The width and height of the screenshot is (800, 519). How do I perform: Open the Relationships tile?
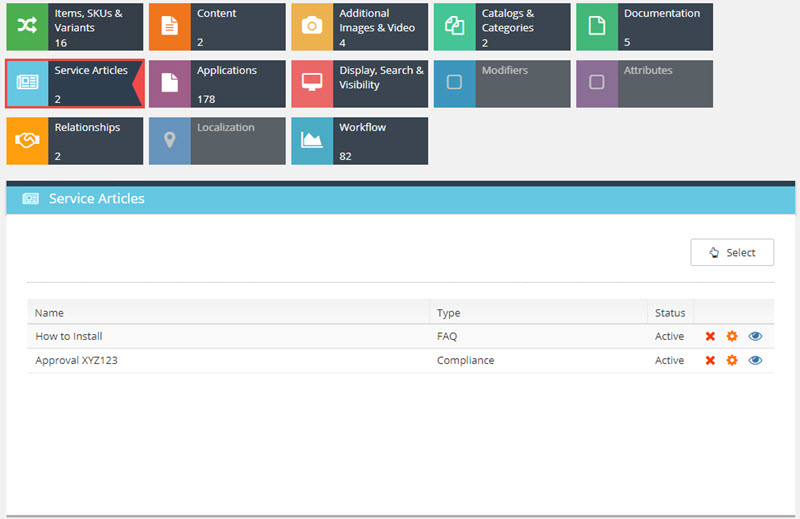click(x=74, y=141)
